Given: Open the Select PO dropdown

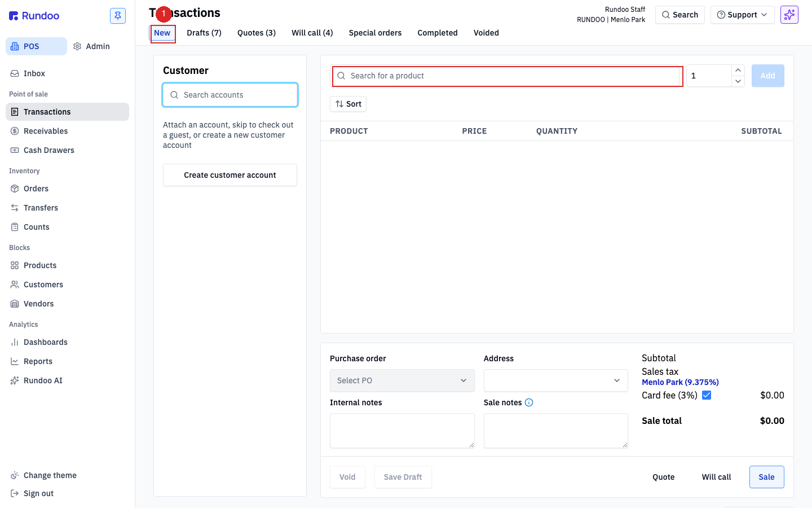Looking at the screenshot, I should click(x=402, y=380).
